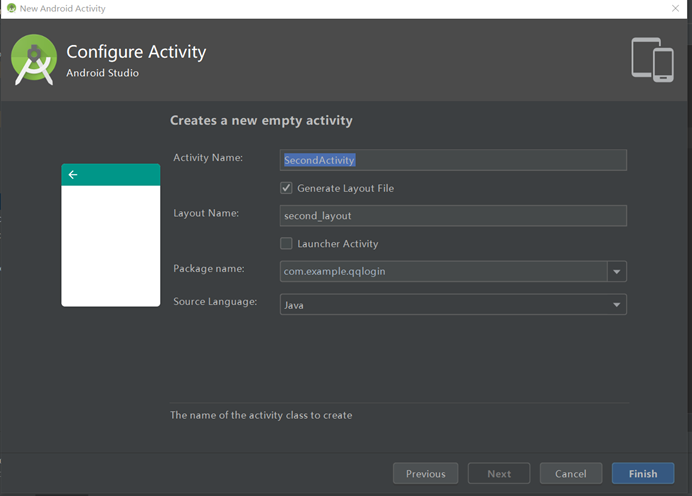
Task: Click the Layout Name input field
Action: (453, 215)
